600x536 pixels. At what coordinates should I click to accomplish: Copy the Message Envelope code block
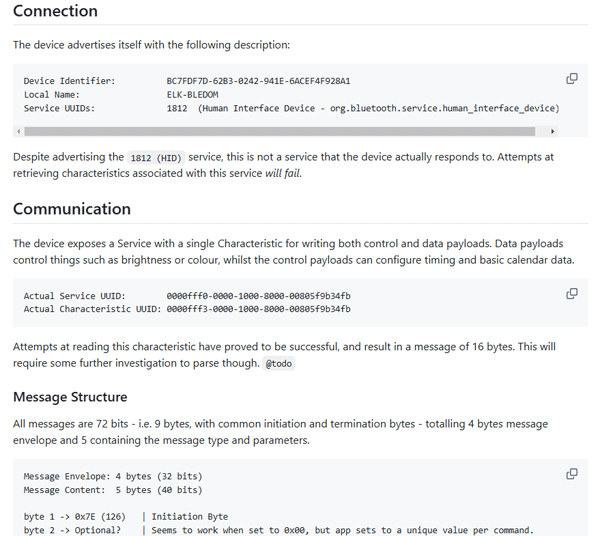(572, 474)
